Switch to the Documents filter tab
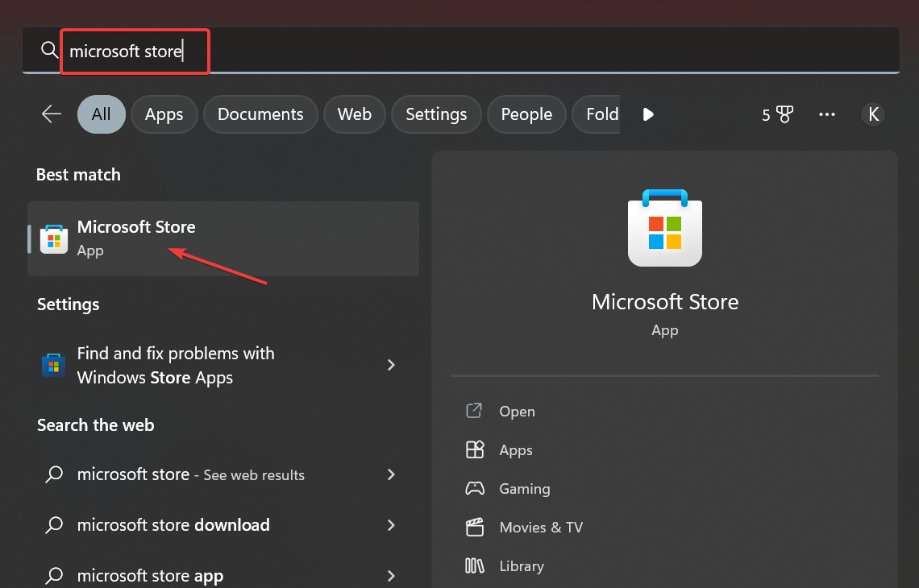 pyautogui.click(x=260, y=114)
